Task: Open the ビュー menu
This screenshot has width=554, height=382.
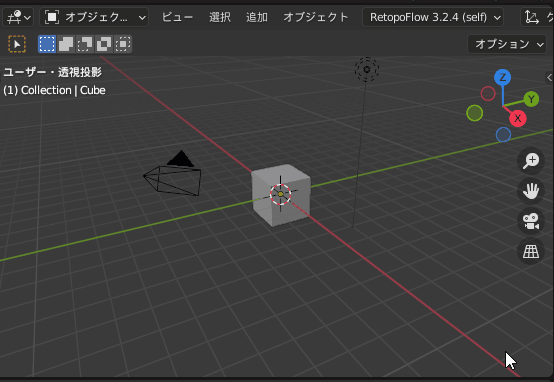Action: [177, 17]
